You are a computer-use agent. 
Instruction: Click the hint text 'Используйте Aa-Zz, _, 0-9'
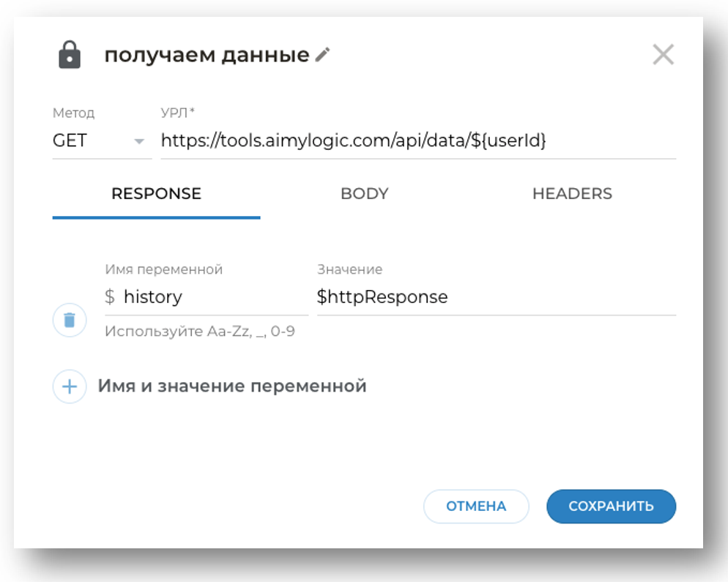(200, 332)
